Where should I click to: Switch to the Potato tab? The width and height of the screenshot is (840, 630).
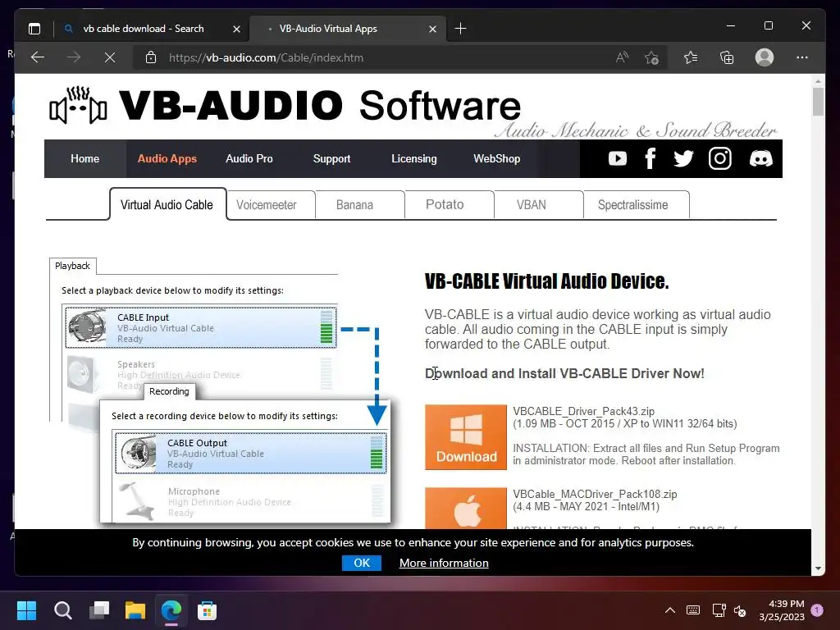449,204
